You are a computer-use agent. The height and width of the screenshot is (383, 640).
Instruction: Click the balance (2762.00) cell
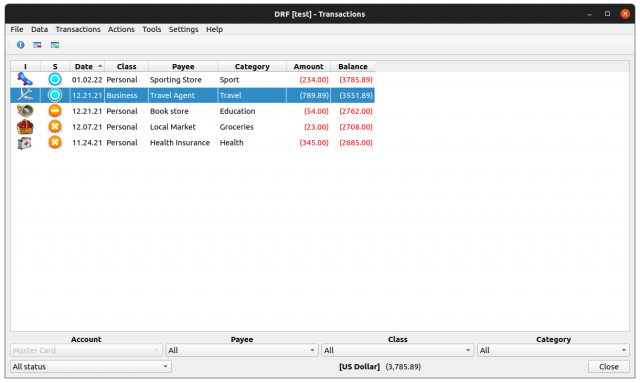(x=353, y=111)
